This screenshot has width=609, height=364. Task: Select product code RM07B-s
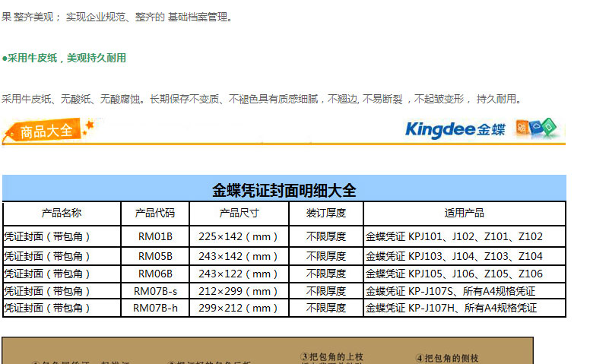pyautogui.click(x=155, y=291)
